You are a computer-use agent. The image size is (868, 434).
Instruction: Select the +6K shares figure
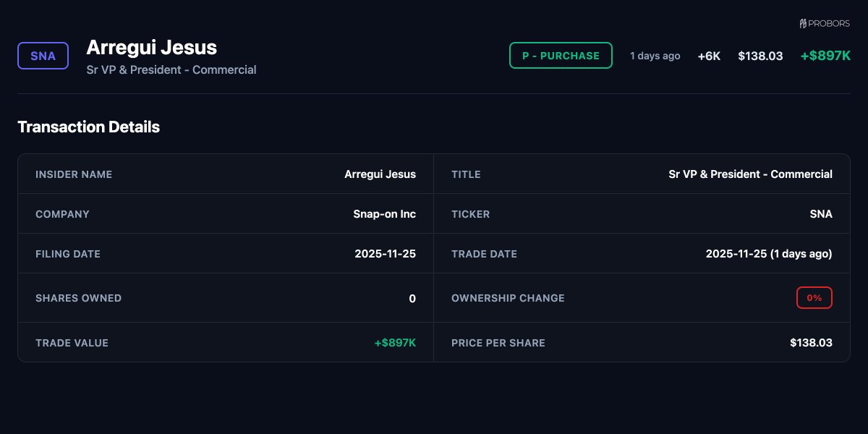(709, 56)
